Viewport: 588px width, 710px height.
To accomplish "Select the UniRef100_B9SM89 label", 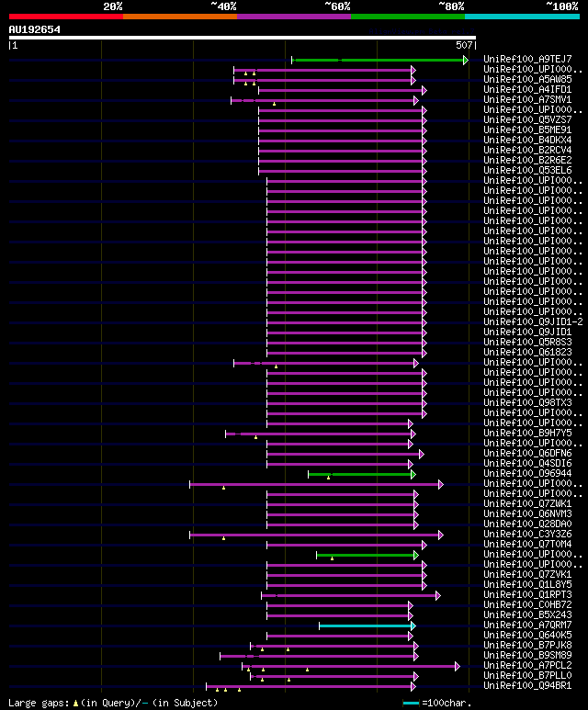I will (527, 656).
